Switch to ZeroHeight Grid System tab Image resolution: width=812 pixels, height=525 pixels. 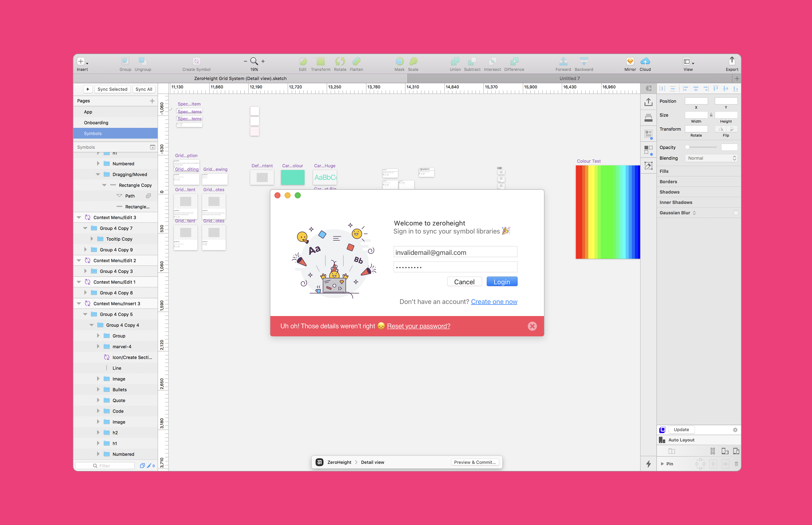[240, 78]
